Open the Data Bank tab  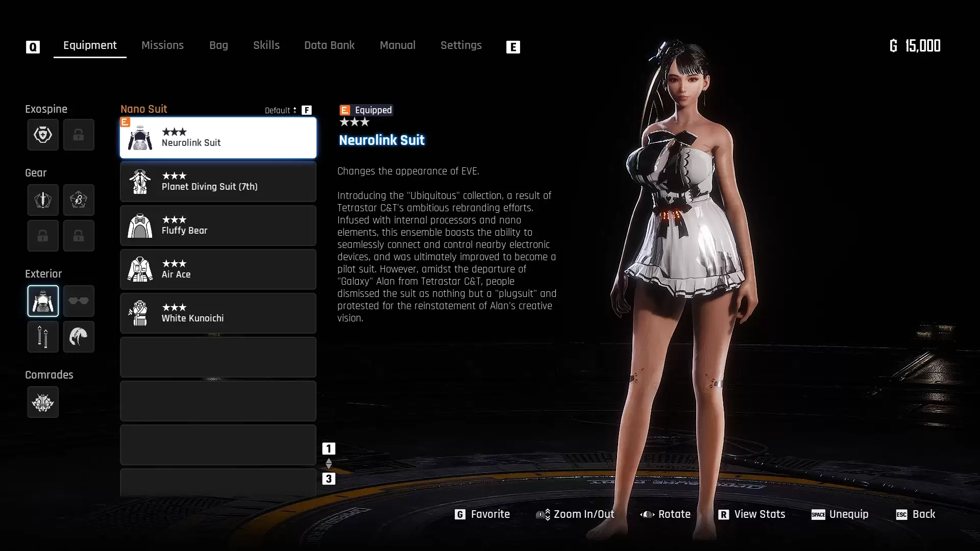(x=329, y=45)
